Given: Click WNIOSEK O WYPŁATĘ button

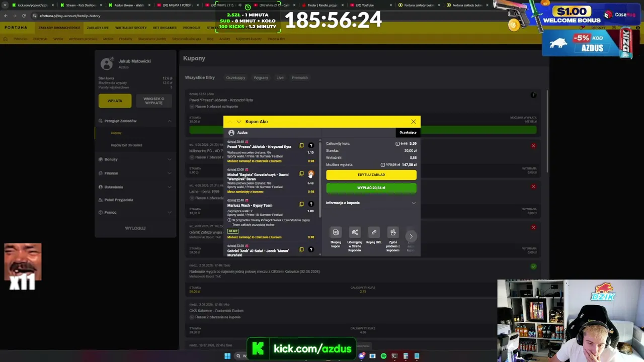Looking at the screenshot, I should coord(153,101).
